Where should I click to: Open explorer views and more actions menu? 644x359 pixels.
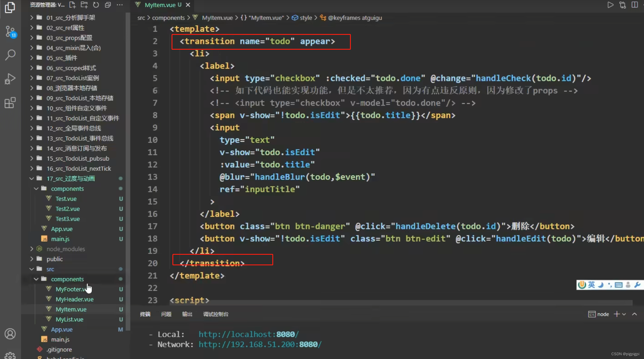coord(120,5)
